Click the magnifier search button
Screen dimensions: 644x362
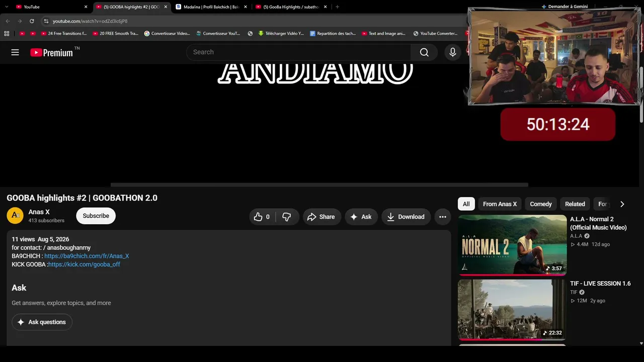pos(424,52)
